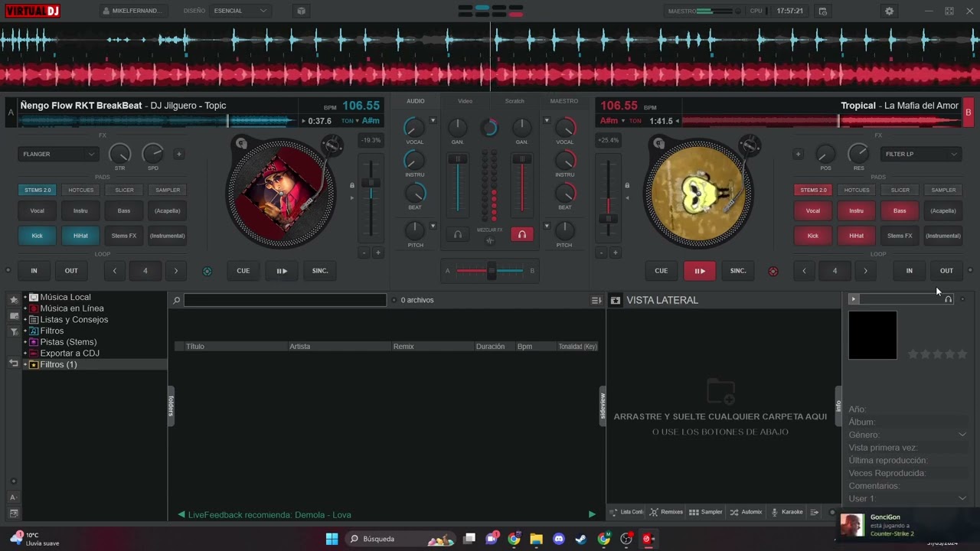This screenshot has height=551, width=980.
Task: Open the dropdown arrow beside deck A Vocal knob
Action: [x=433, y=121]
